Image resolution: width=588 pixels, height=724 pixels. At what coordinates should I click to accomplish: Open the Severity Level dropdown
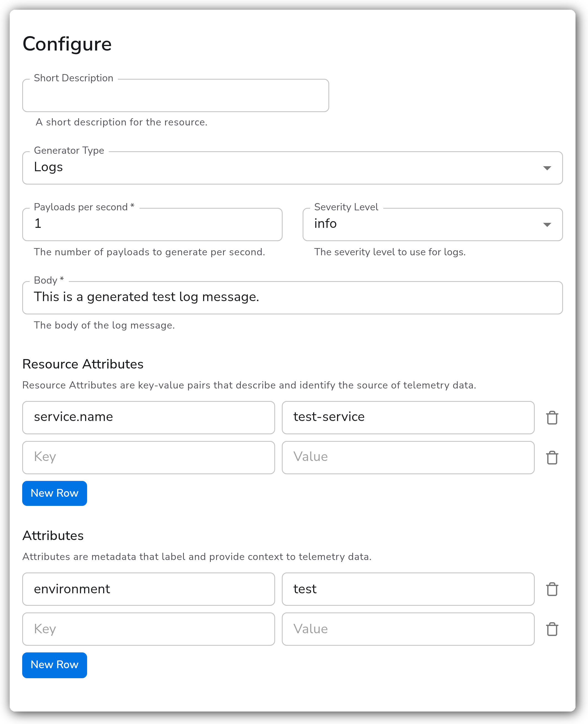point(432,224)
